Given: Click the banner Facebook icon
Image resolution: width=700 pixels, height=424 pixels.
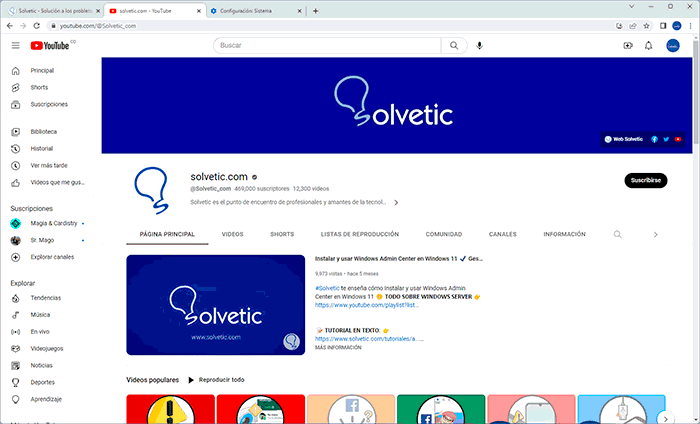Looking at the screenshot, I should 654,139.
